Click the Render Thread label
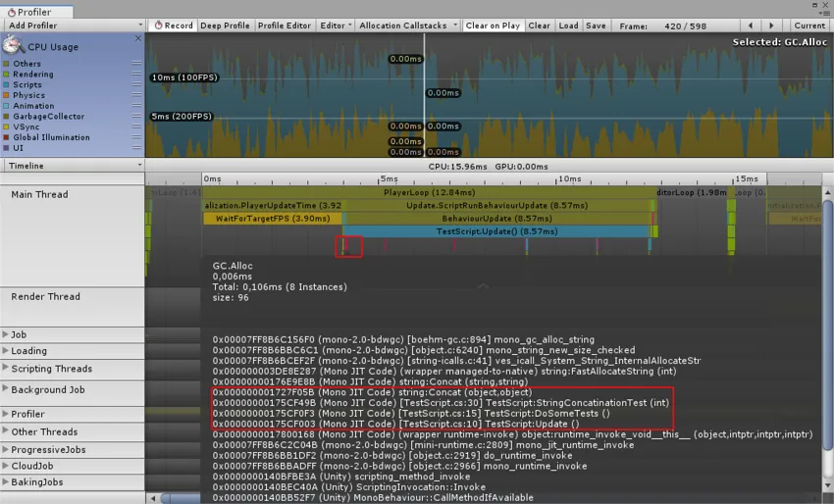This screenshot has width=834, height=504. (x=45, y=297)
